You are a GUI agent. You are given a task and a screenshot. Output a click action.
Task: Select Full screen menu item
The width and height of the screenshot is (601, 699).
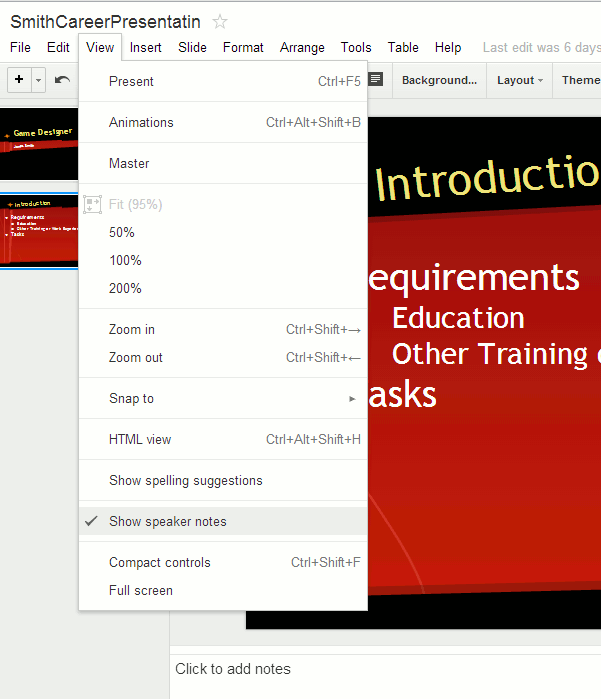(x=223, y=591)
